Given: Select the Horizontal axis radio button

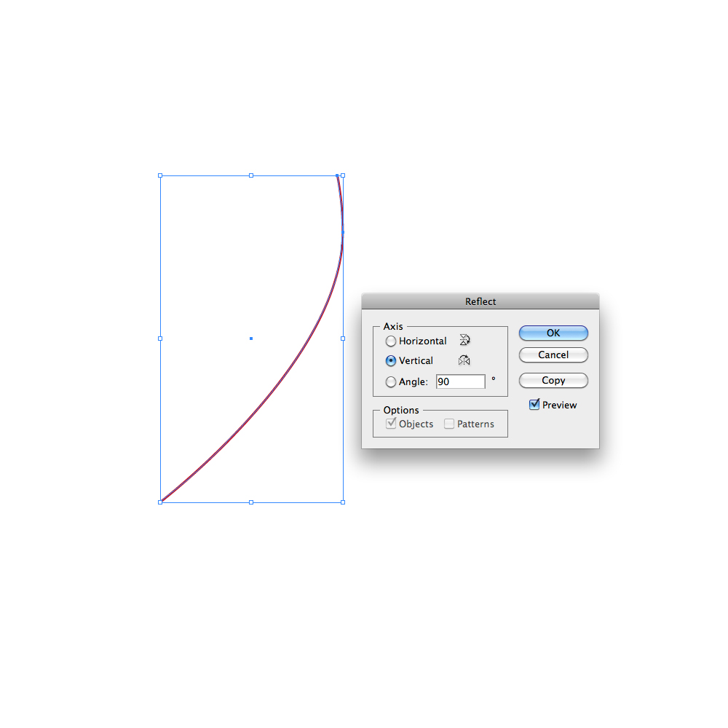Looking at the screenshot, I should [x=391, y=341].
